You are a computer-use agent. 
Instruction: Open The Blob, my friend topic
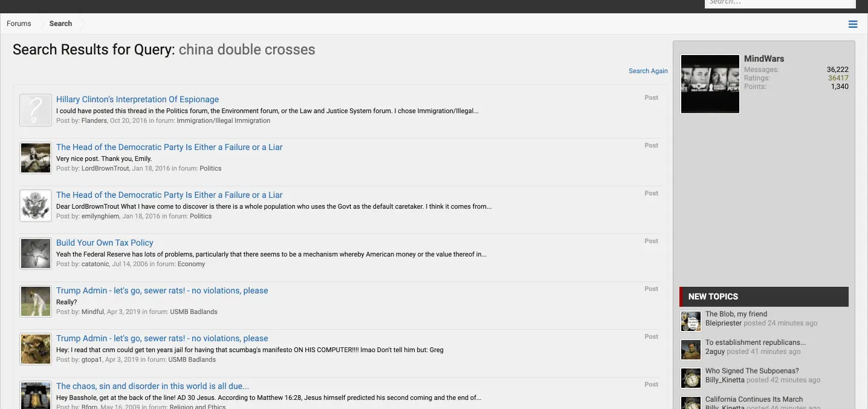click(736, 314)
